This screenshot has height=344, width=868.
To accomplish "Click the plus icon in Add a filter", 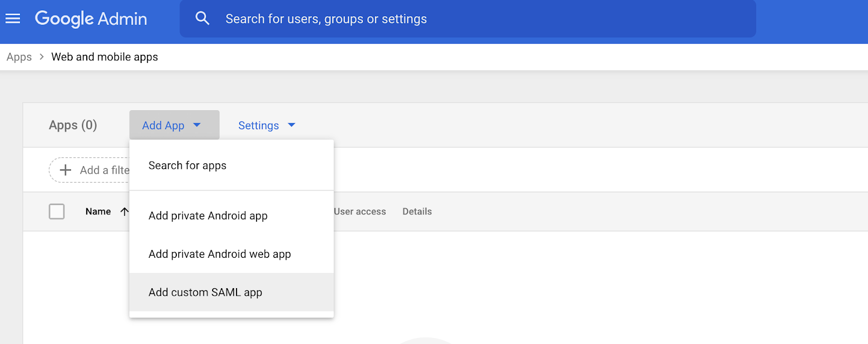I will click(66, 170).
